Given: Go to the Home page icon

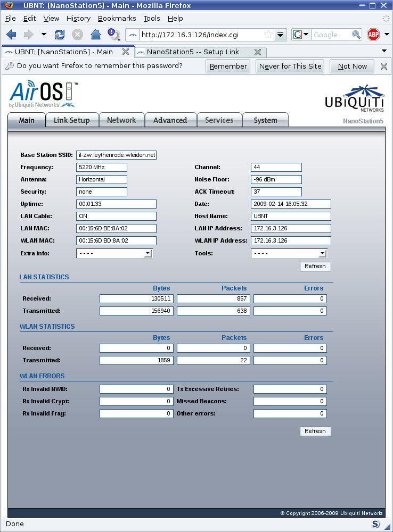Looking at the screenshot, I should pyautogui.click(x=96, y=35).
